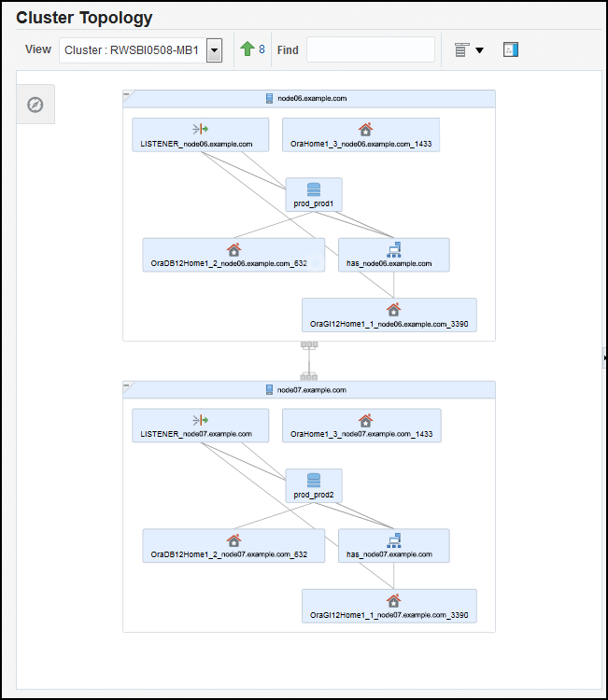Select the has_node06.example.com node
608x700 pixels.
(393, 254)
